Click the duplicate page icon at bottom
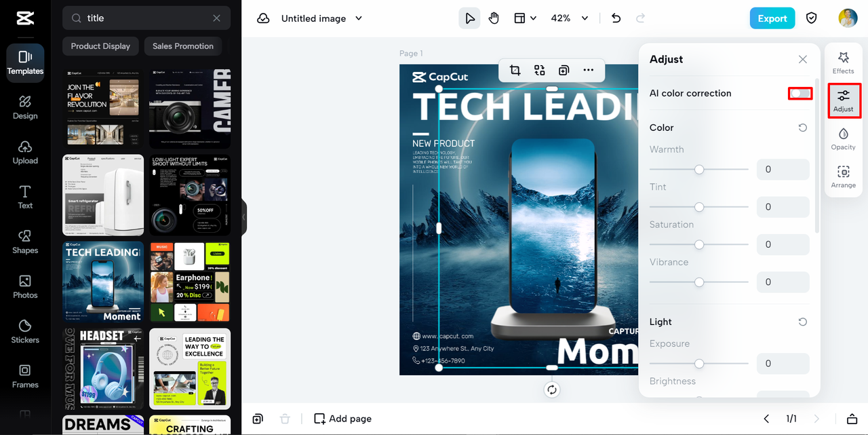Image resolution: width=868 pixels, height=435 pixels. (x=258, y=419)
